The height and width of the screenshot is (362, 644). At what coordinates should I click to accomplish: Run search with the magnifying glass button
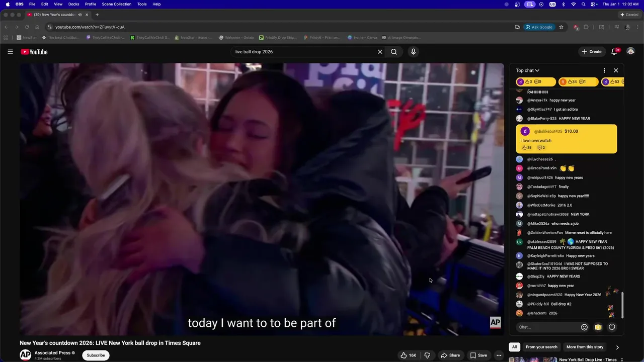394,52
